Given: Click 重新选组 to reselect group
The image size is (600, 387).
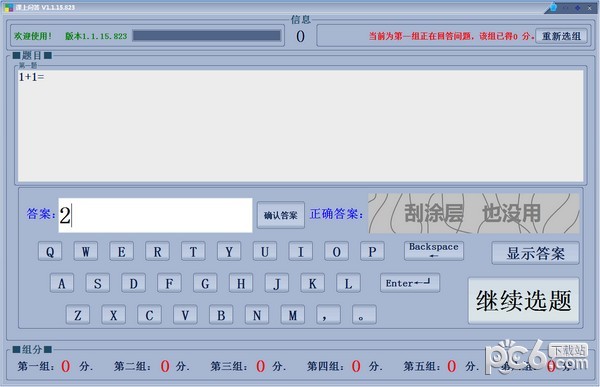Looking at the screenshot, I should point(561,36).
